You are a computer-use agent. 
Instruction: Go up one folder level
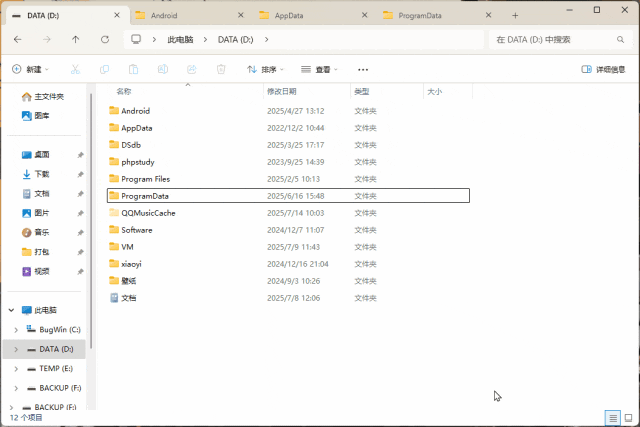76,40
